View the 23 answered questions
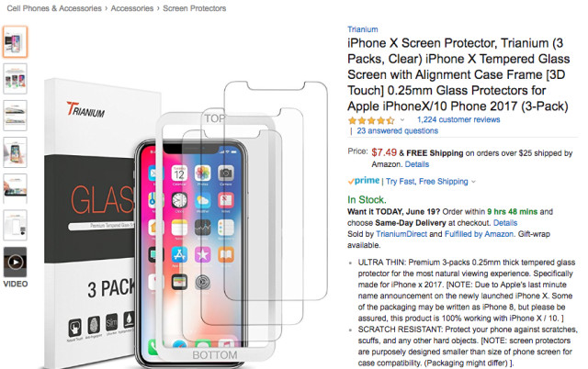 point(397,131)
